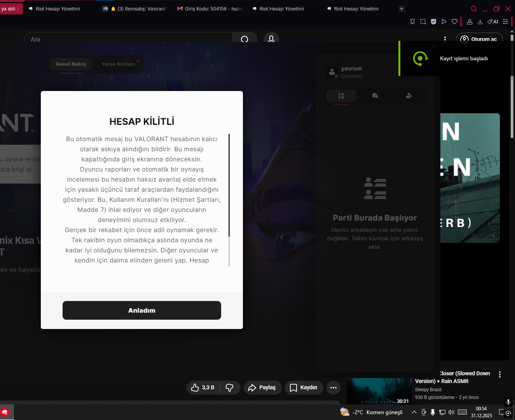Image resolution: width=515 pixels, height=420 pixels.
Task: Save the video with Kaydet button
Action: click(304, 388)
